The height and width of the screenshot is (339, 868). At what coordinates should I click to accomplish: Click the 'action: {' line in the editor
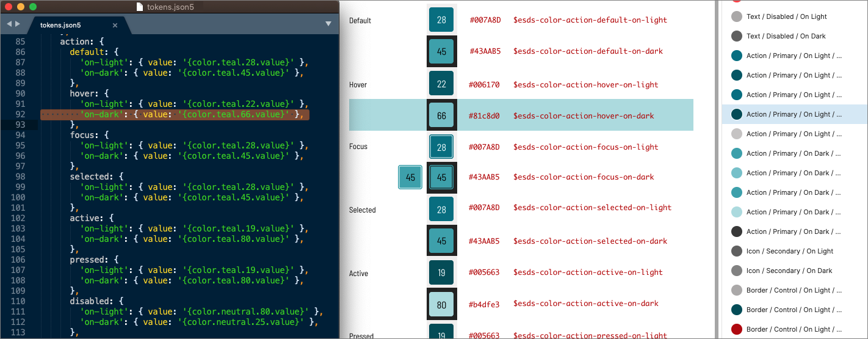coord(82,42)
